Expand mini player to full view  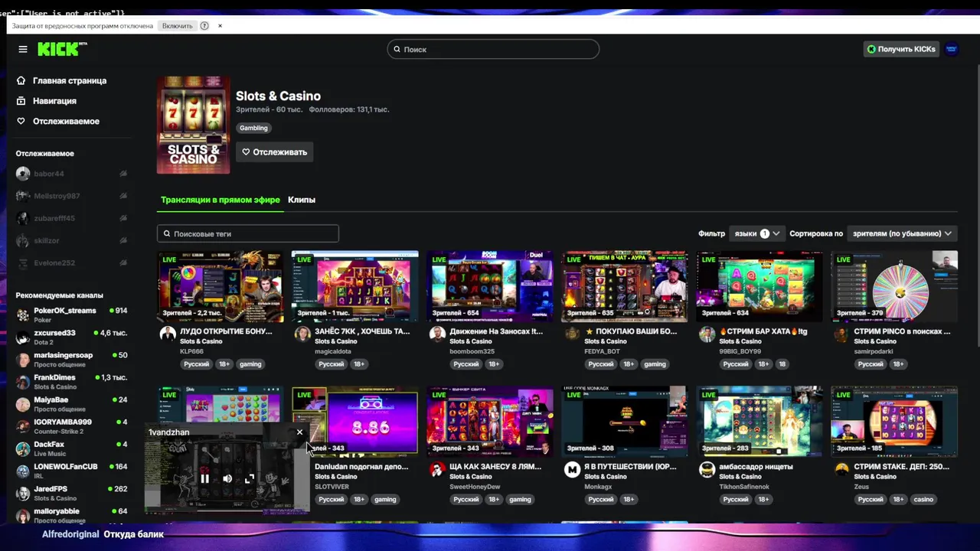pos(250,478)
